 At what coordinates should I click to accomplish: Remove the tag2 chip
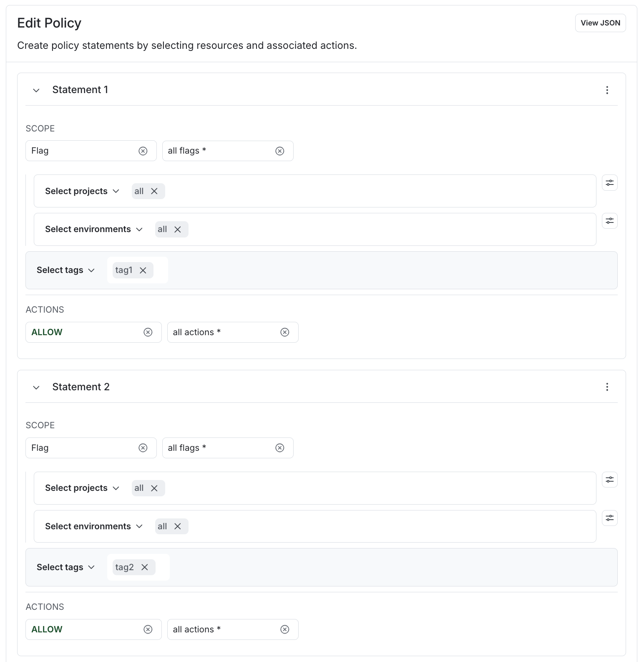pyautogui.click(x=145, y=567)
